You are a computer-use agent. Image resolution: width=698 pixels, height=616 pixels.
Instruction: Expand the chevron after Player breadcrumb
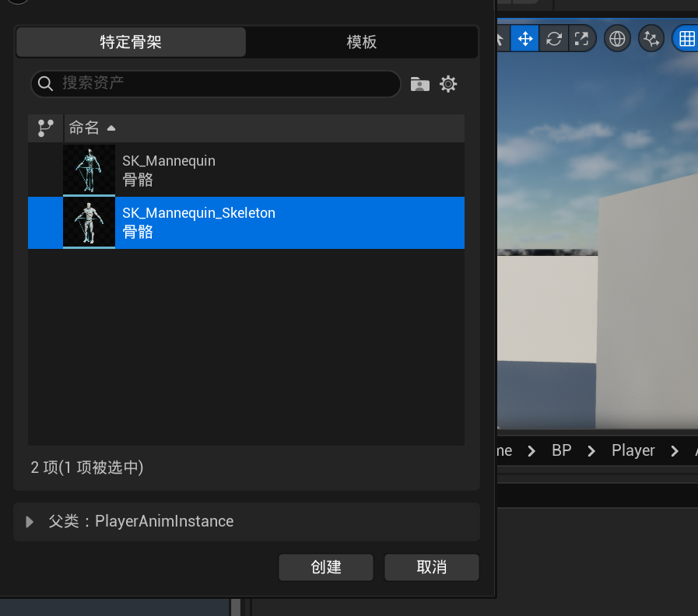pyautogui.click(x=675, y=451)
